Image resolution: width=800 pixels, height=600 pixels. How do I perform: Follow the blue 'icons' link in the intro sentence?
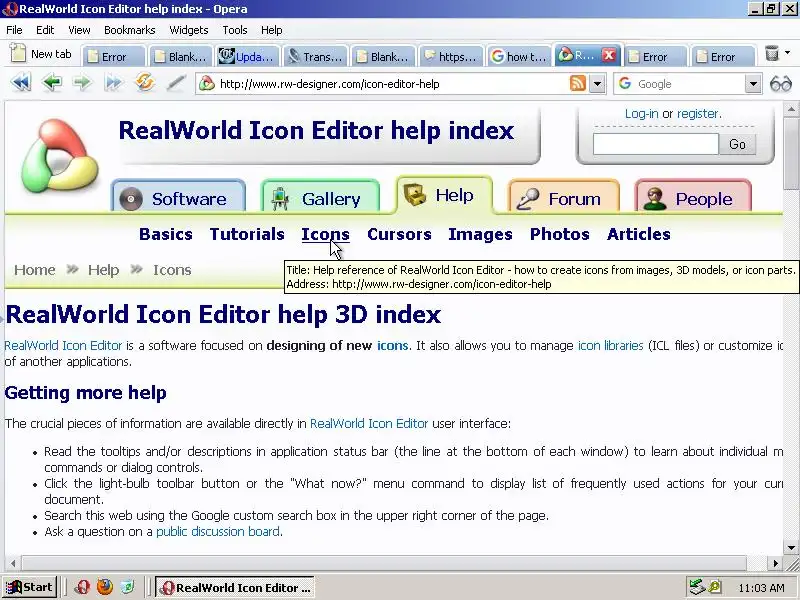(392, 345)
